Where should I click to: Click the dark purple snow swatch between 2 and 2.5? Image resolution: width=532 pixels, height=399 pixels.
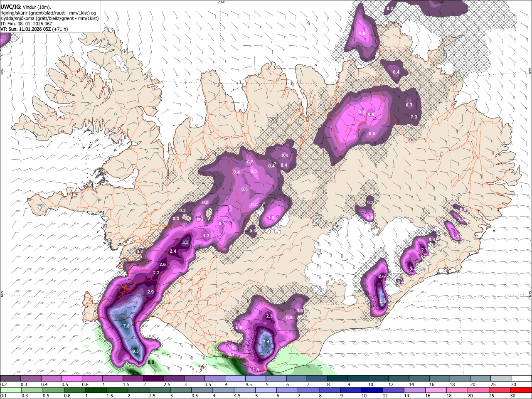(x=153, y=379)
